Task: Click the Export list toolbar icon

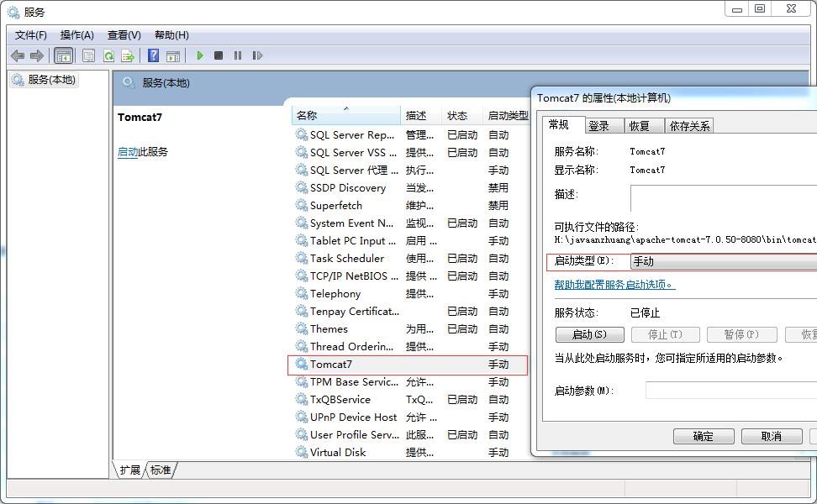Action: (x=128, y=55)
